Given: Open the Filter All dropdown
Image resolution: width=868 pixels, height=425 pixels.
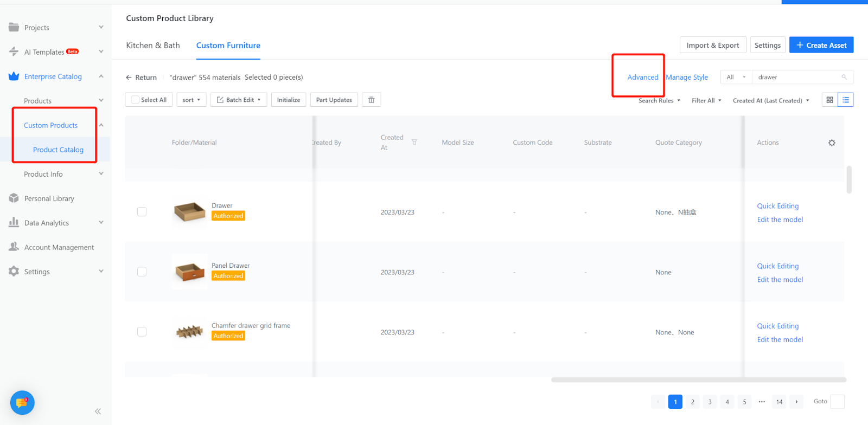Looking at the screenshot, I should 706,100.
